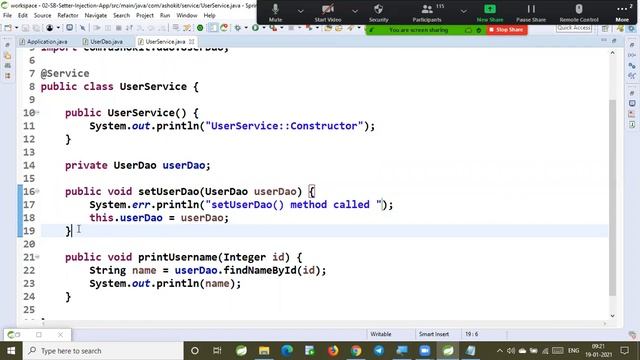The width and height of the screenshot is (640, 360).
Task: Open the File menu
Action: [x=7, y=16]
